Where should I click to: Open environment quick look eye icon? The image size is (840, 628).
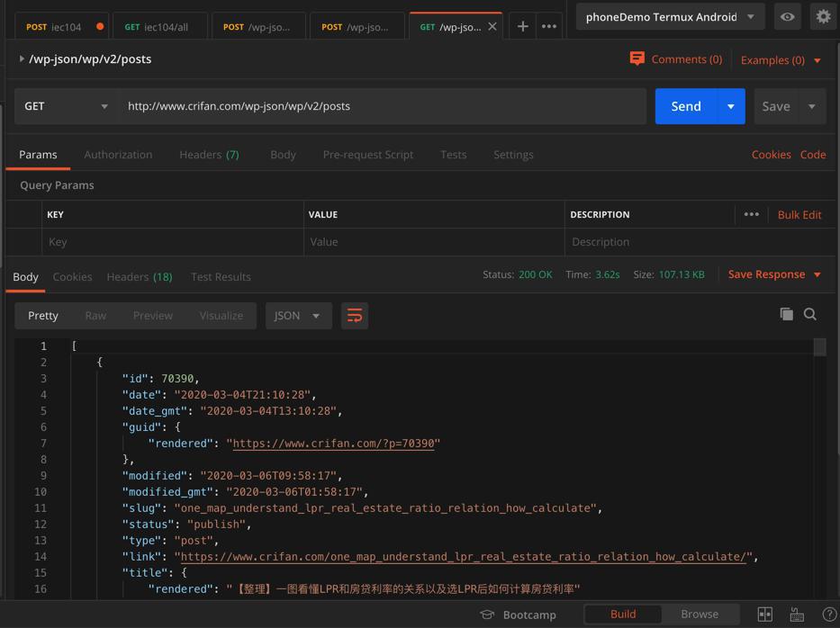(x=787, y=16)
